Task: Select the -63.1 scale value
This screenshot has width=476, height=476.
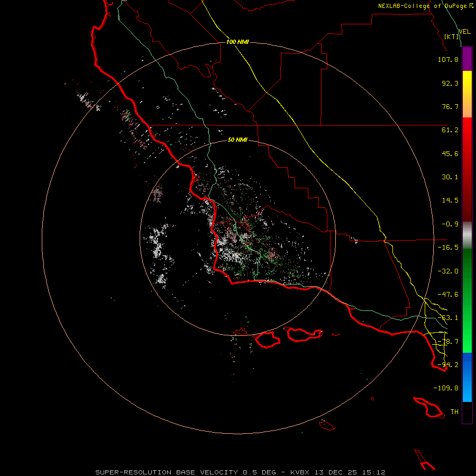Action: point(448,318)
